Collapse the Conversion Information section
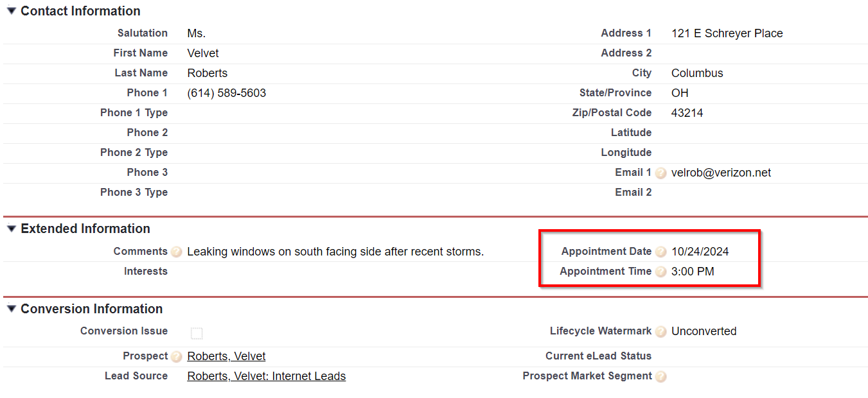Image resolution: width=868 pixels, height=398 pixels. tap(11, 309)
